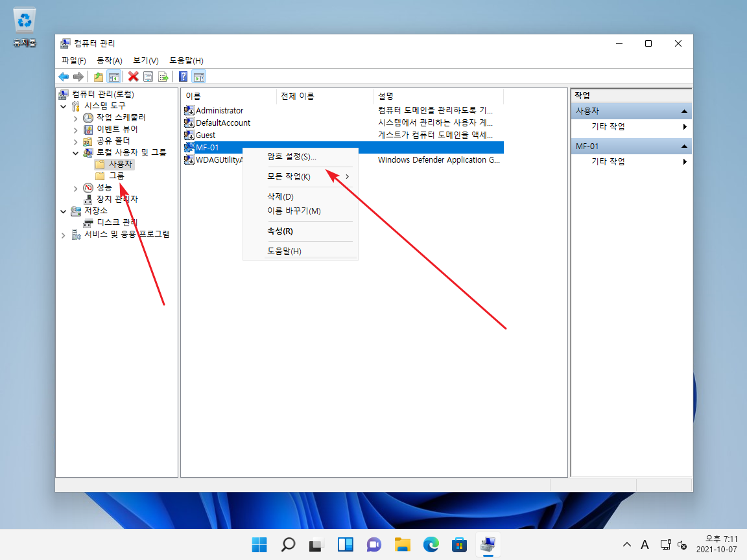
Task: Click the Up one level folder icon
Action: 99,76
